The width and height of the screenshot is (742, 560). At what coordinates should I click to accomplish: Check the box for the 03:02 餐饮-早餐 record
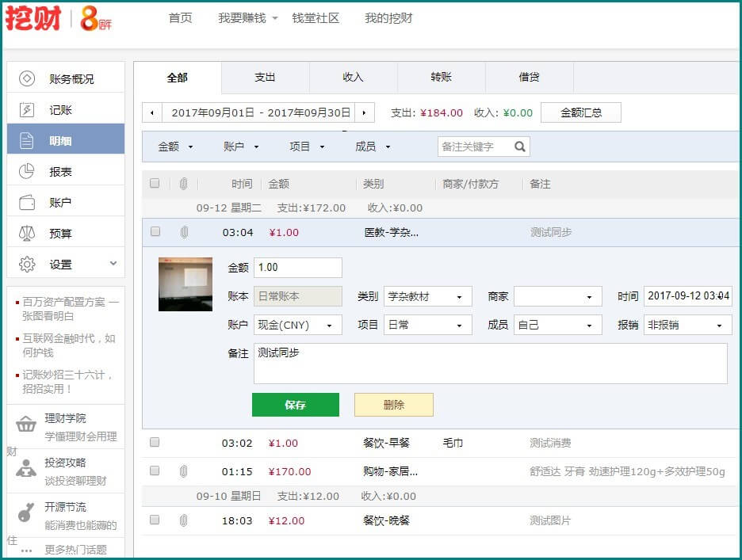[155, 443]
